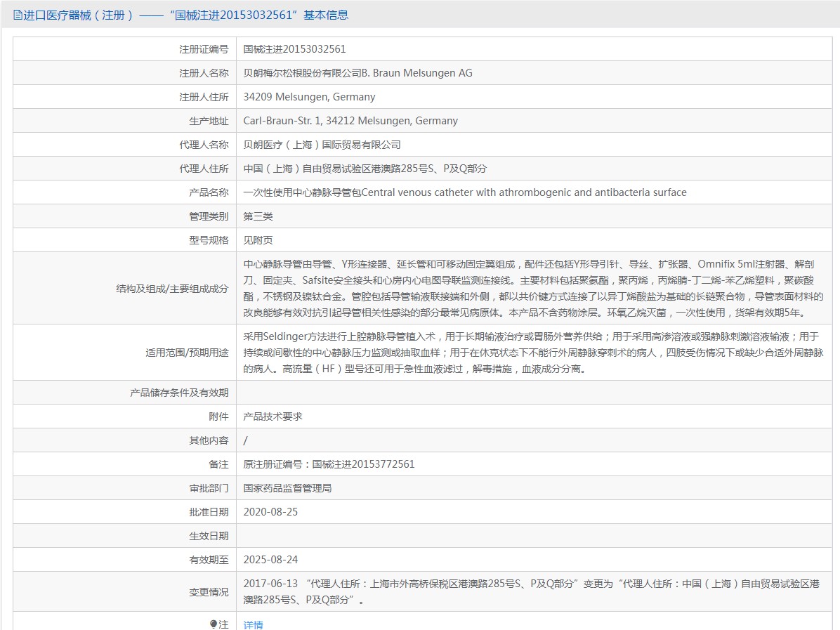Click the 生产地址 label
Viewport: 840px width, 630px height.
click(209, 121)
